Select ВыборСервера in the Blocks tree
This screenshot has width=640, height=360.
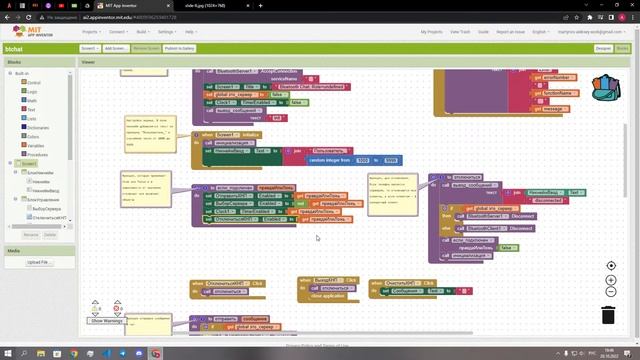(x=47, y=208)
